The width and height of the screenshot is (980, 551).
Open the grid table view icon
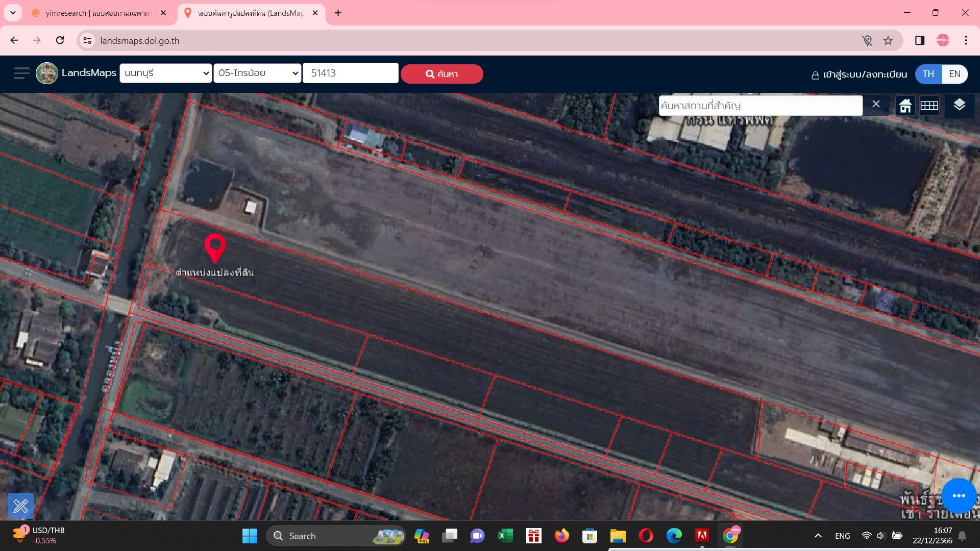click(x=929, y=106)
